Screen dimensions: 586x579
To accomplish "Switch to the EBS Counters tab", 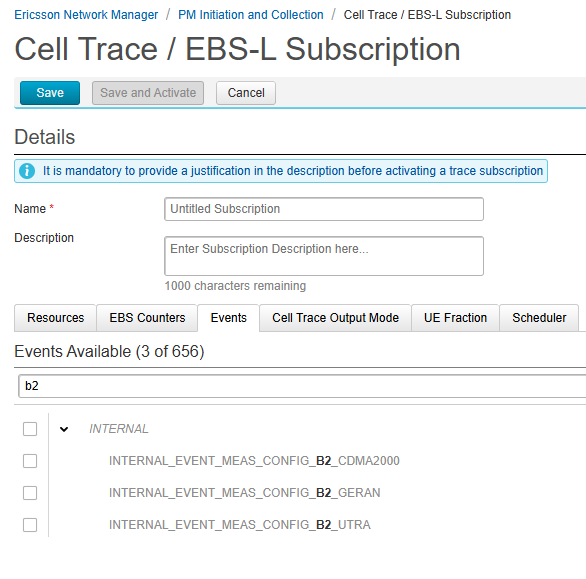I will tap(147, 318).
